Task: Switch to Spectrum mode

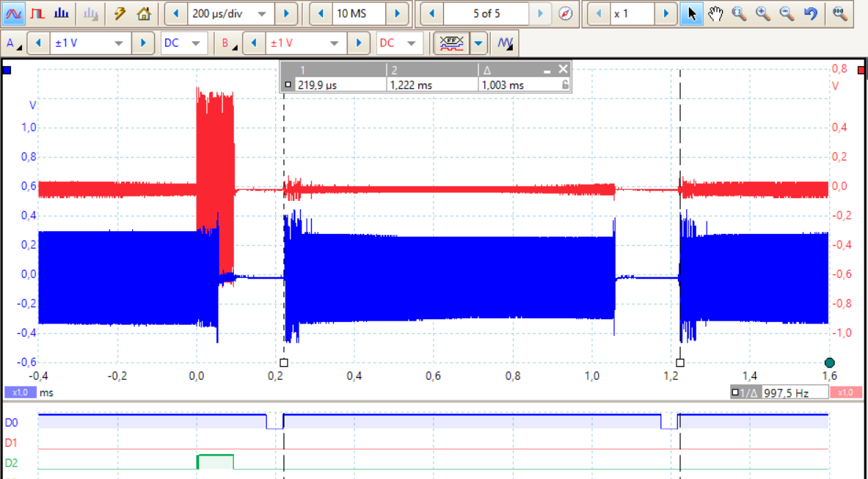Action: (62, 13)
